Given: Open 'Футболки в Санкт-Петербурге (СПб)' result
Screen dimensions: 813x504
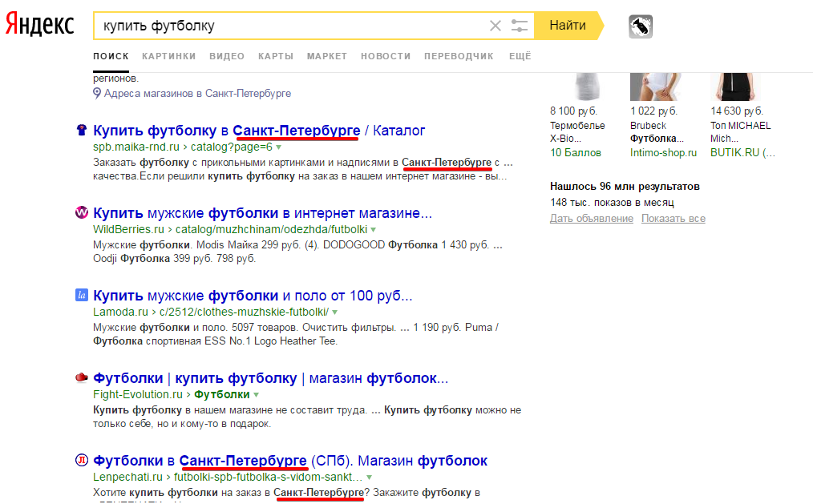Looking at the screenshot, I should (x=290, y=461).
